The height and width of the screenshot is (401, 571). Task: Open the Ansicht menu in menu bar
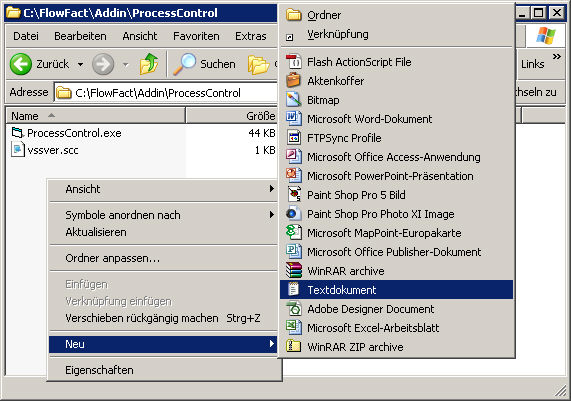(140, 36)
